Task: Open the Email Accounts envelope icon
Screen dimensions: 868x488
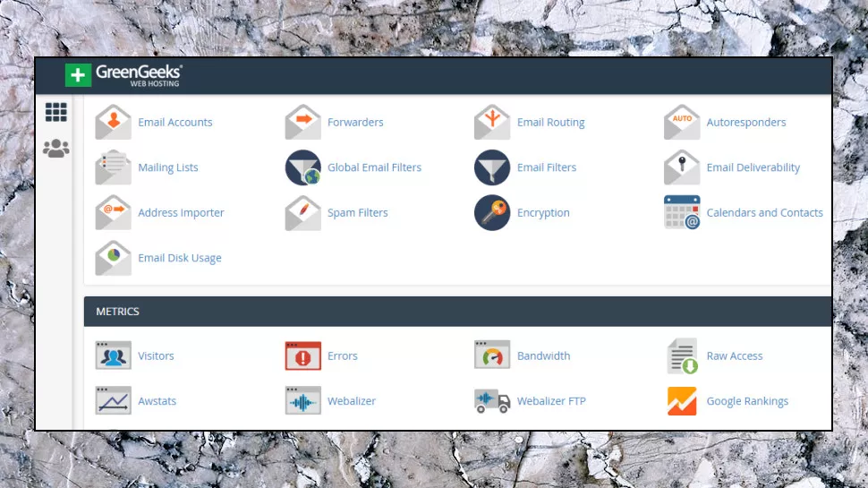Action: (113, 122)
